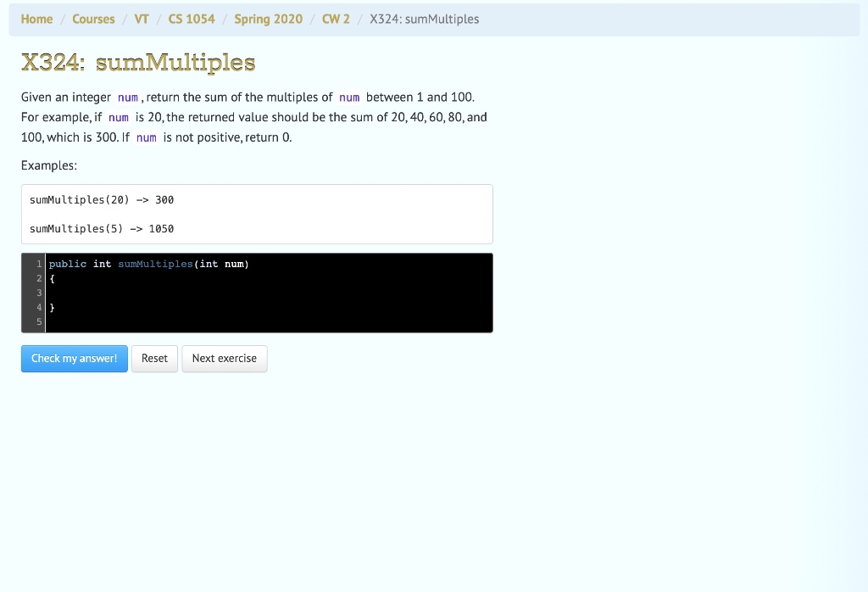This screenshot has width=868, height=592.
Task: Open the CW 2 breadcrumb link
Action: tap(336, 19)
